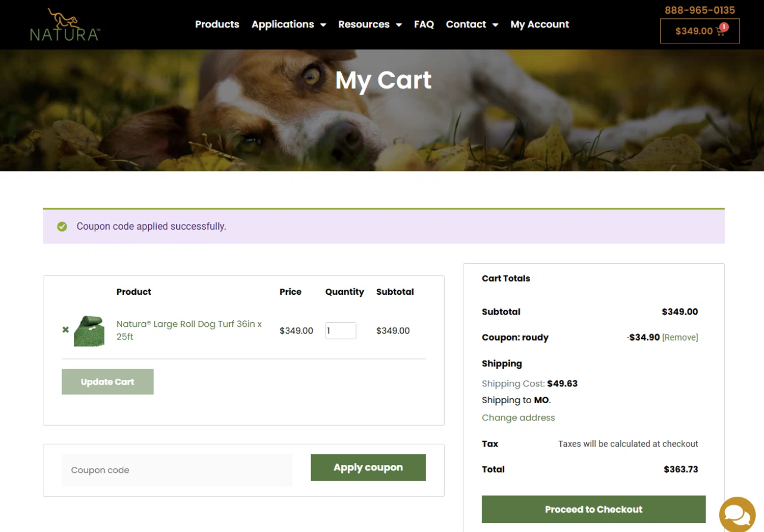
Task: Focus the Coupon code field
Action: pyautogui.click(x=177, y=470)
